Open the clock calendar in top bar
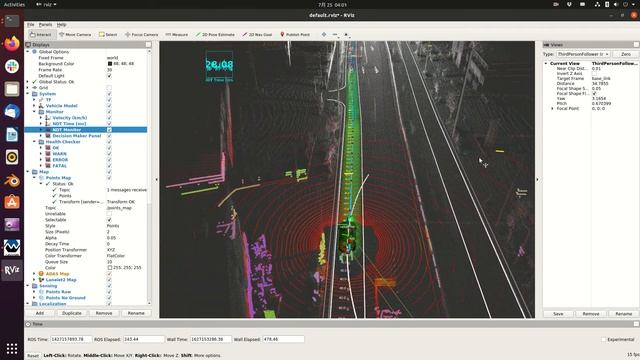This screenshot has width=640, height=360. 332,5
